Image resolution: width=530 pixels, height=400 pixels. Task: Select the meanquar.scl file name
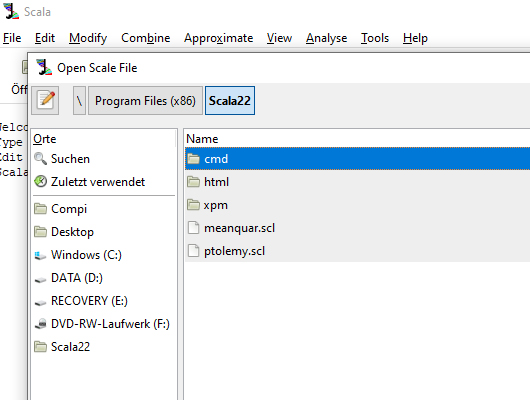[239, 228]
